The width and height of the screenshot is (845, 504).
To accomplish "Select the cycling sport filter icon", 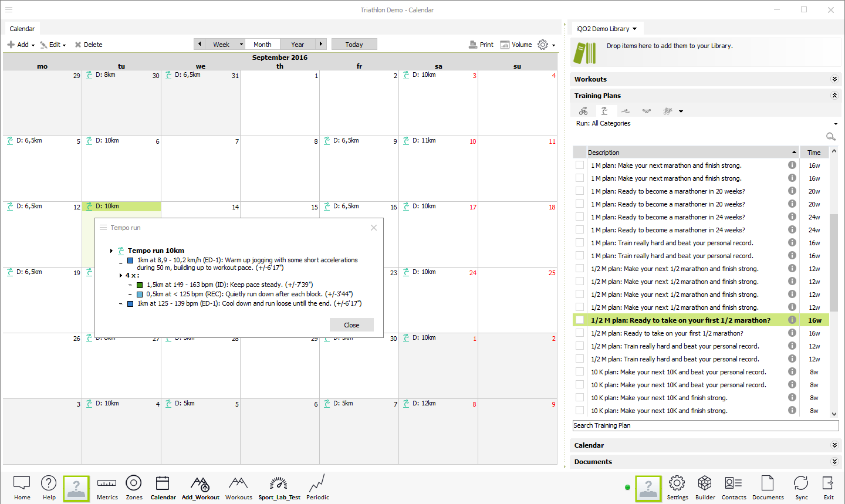I will [x=583, y=111].
